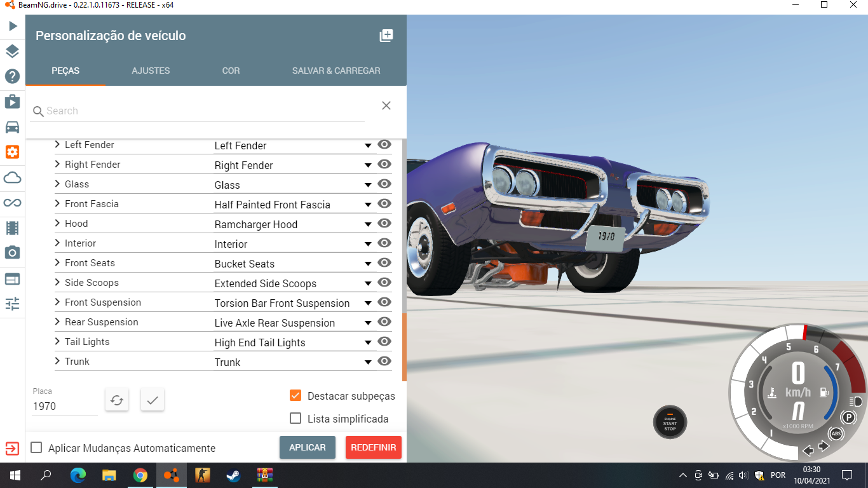Open Windows Start menu
The height and width of the screenshot is (488, 868).
15,475
